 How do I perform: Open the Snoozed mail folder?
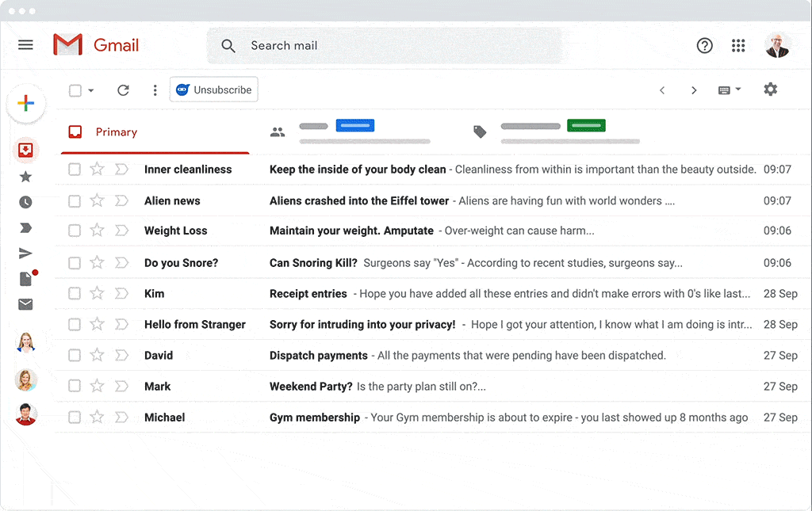(26, 201)
